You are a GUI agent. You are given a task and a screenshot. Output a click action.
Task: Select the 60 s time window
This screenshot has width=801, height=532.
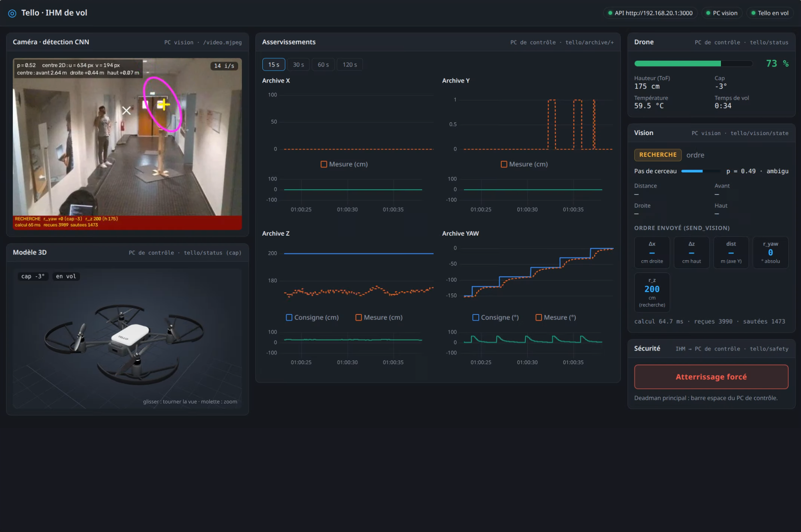coord(323,64)
